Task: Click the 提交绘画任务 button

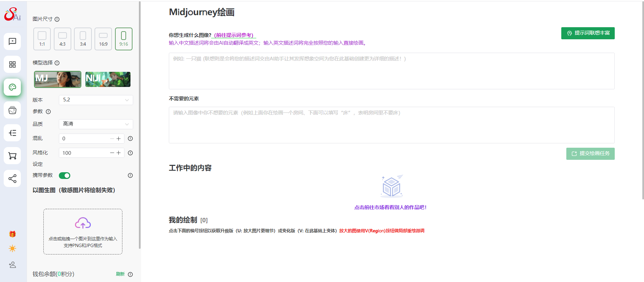Action: click(590, 154)
